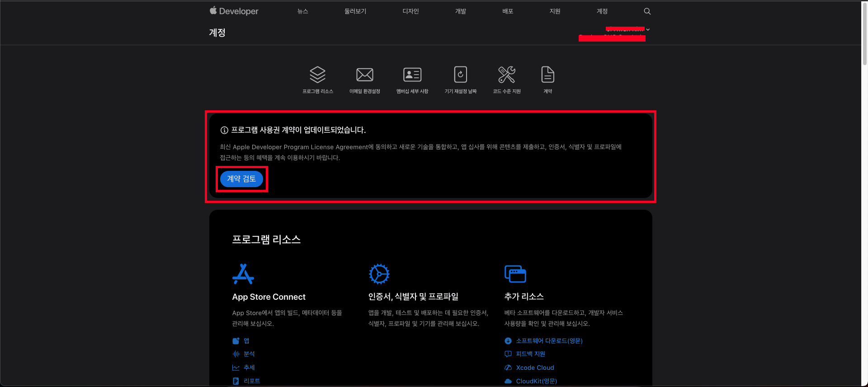Image resolution: width=868 pixels, height=387 pixels.
Task: Click the CloudKit cloud icon
Action: (508, 381)
